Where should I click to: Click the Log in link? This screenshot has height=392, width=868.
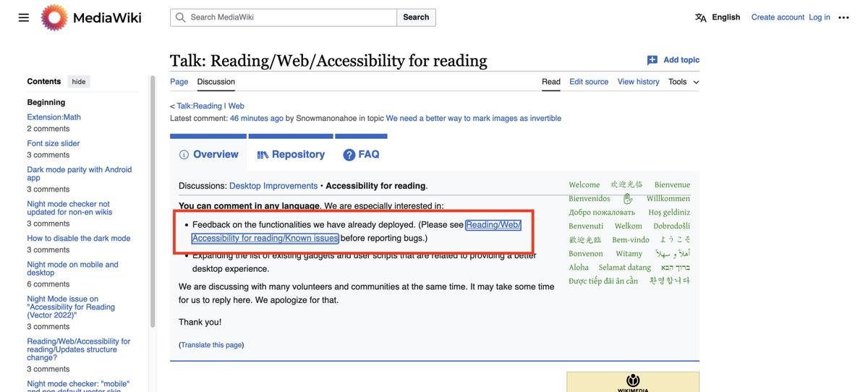point(820,17)
